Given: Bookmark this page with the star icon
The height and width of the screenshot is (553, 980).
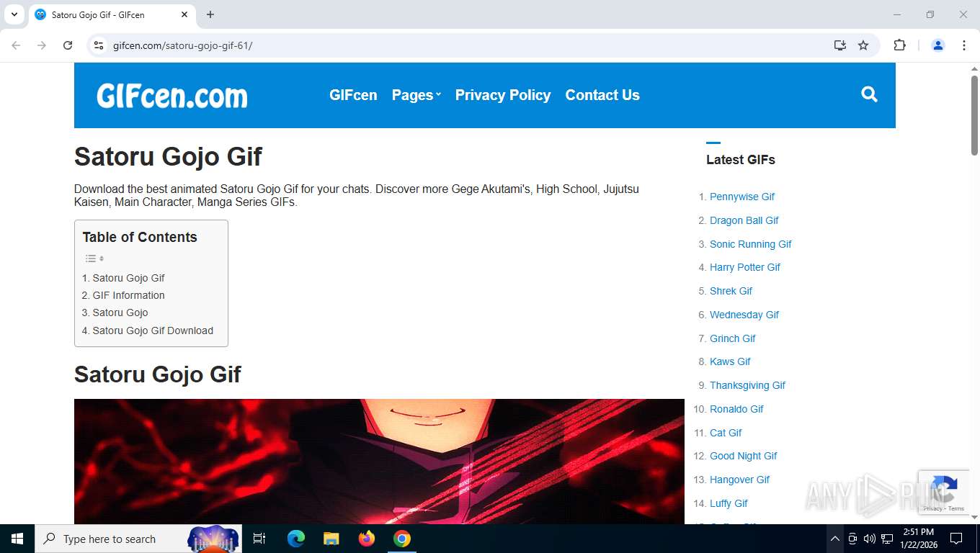Looking at the screenshot, I should pyautogui.click(x=863, y=45).
